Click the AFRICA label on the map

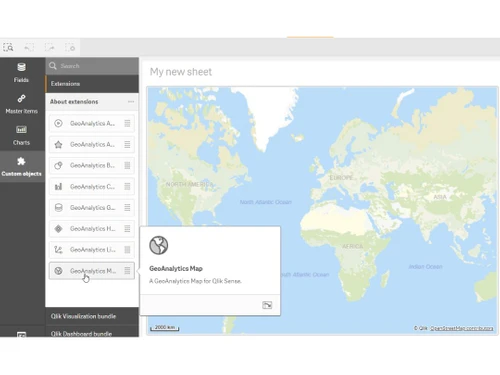[352, 246]
